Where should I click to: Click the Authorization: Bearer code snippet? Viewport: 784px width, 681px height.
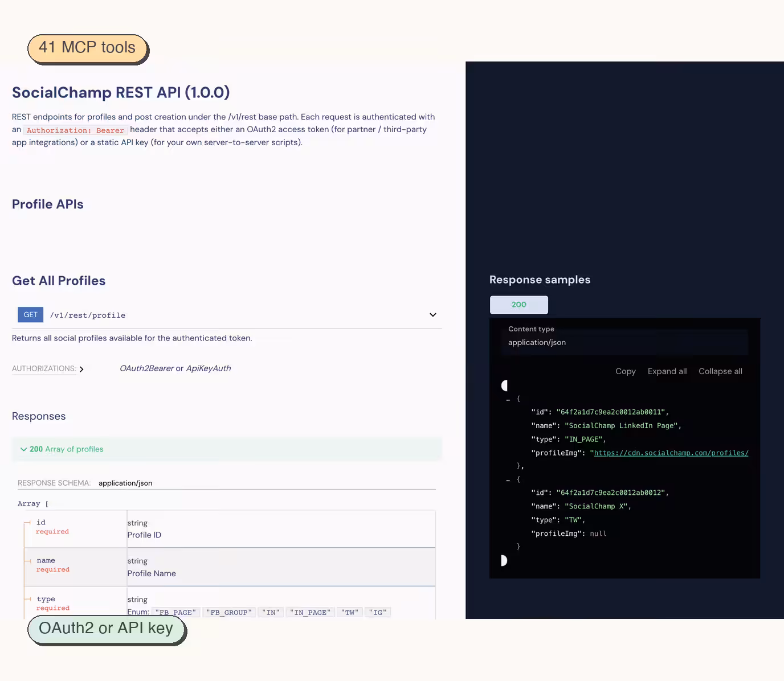[x=75, y=130]
